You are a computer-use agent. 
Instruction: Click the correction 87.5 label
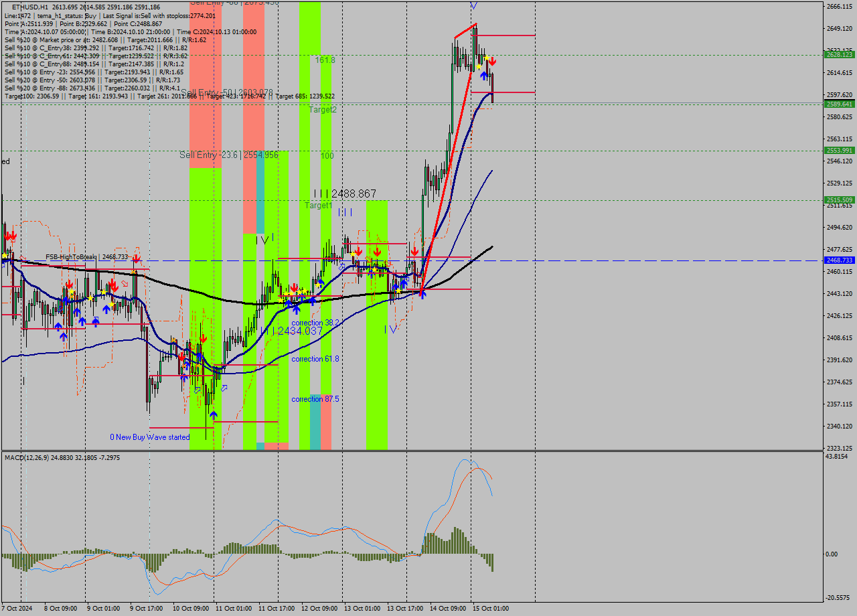pyautogui.click(x=315, y=399)
